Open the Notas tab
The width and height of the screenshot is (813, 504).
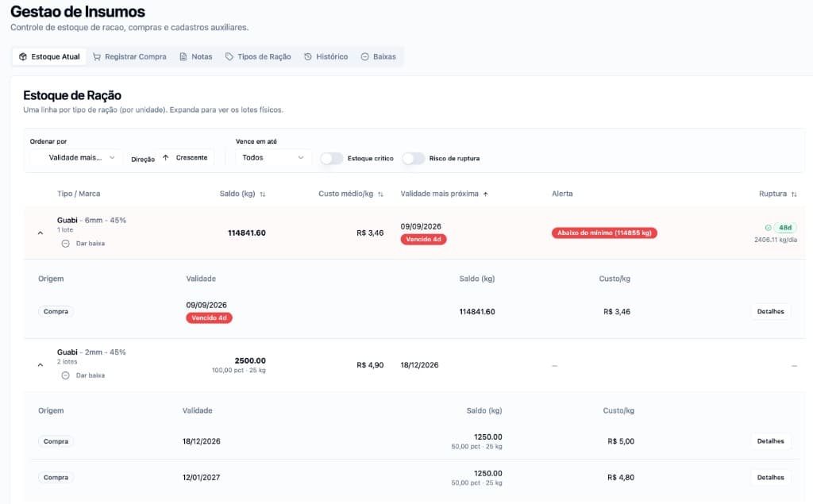[x=195, y=56]
